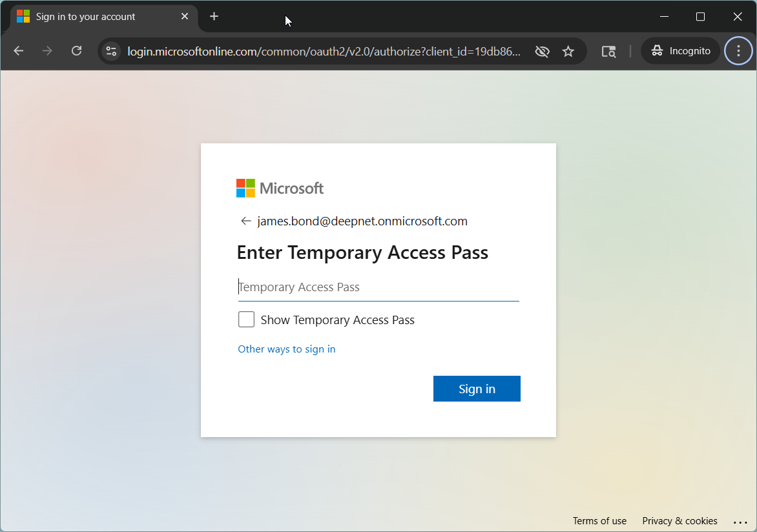Screen dimensions: 757x532
Task: Click the third-party cookies blocked eye icon
Action: [x=542, y=51]
